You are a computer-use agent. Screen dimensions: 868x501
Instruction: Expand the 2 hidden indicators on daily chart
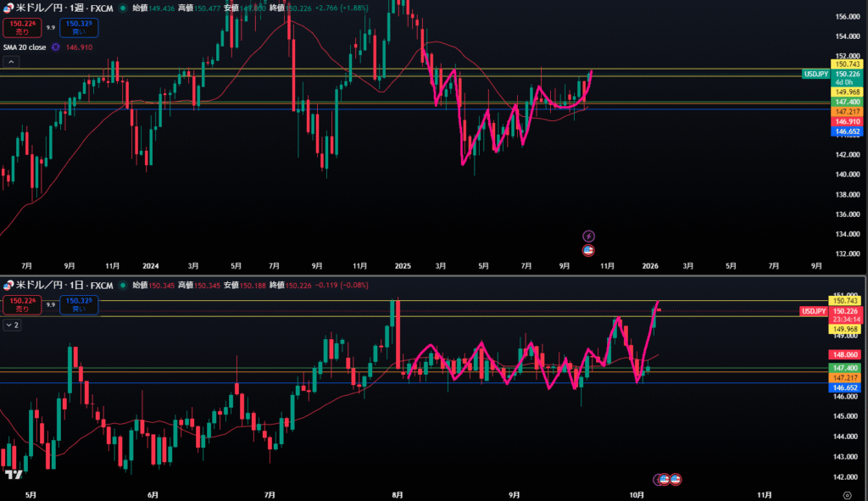(x=12, y=325)
